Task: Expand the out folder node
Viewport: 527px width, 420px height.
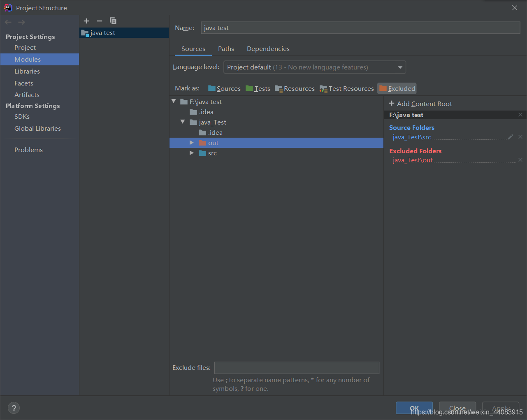Action: (x=191, y=143)
